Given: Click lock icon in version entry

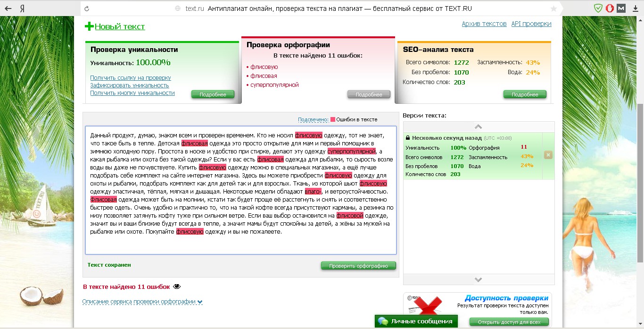Looking at the screenshot, I should tap(407, 138).
